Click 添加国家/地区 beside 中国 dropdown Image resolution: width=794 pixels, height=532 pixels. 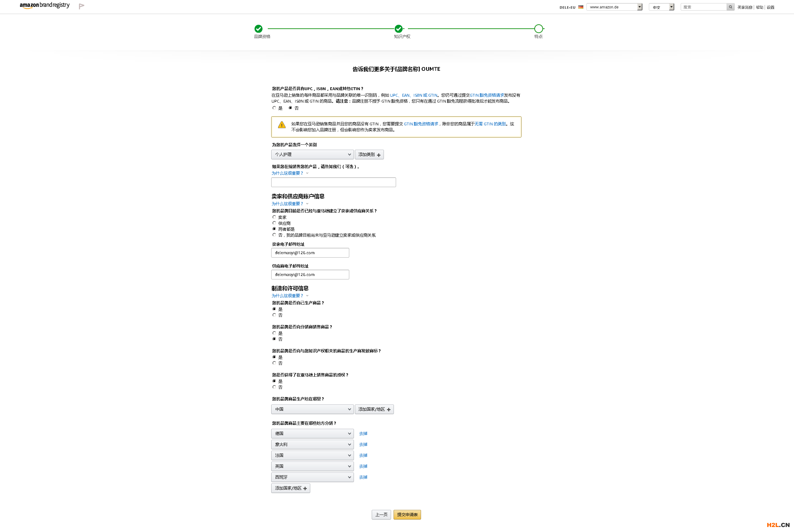click(374, 409)
